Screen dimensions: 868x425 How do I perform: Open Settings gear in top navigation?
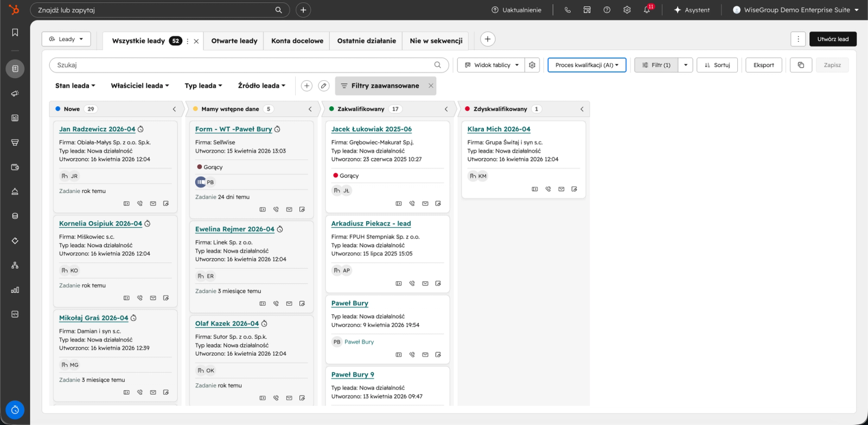(627, 10)
